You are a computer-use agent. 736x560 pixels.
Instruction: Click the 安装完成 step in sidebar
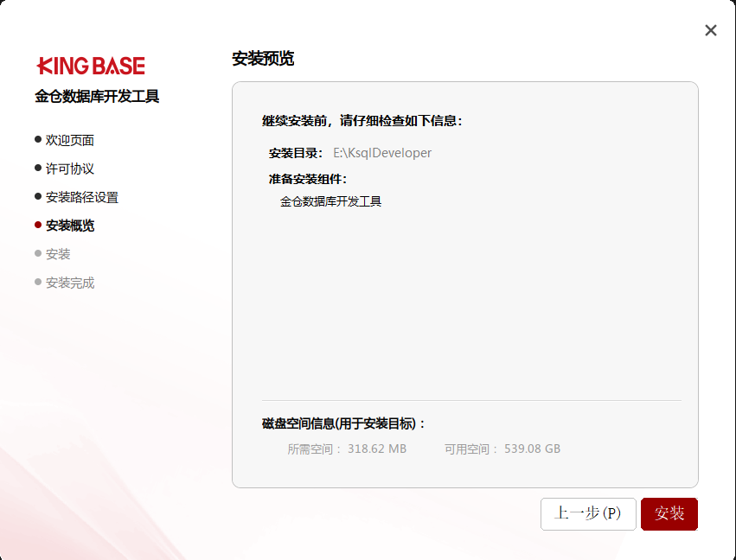click(x=69, y=283)
